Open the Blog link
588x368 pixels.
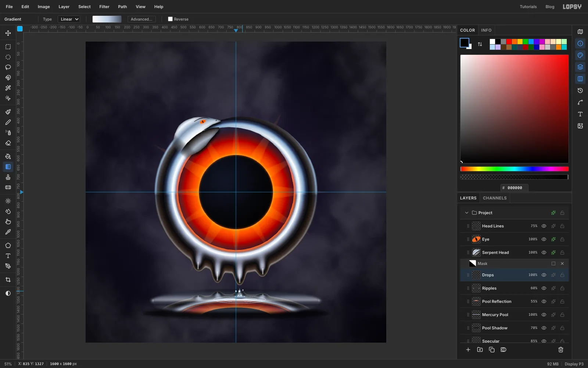point(550,7)
